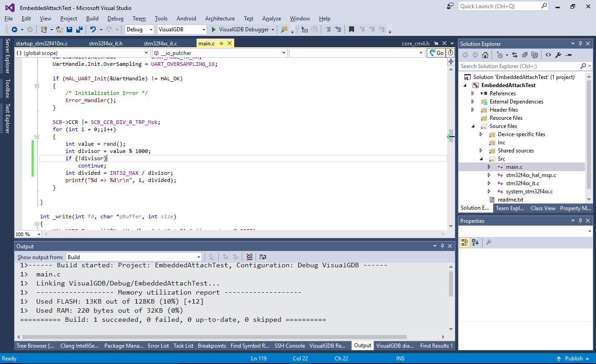The width and height of the screenshot is (596, 364).
Task: Toggle Word Wrap in the Output panel
Action: (x=263, y=257)
